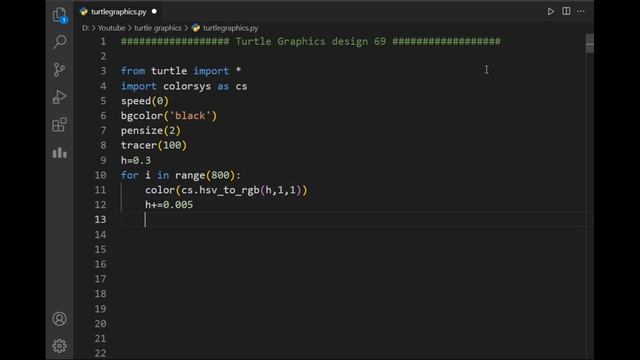
Task: Open the Search view icon
Action: click(x=60, y=42)
